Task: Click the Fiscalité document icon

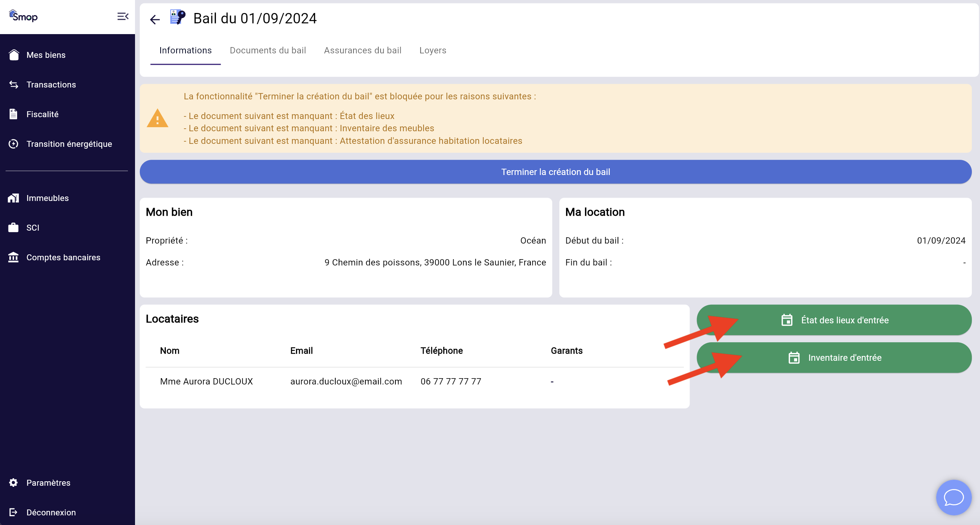Action: pos(14,115)
